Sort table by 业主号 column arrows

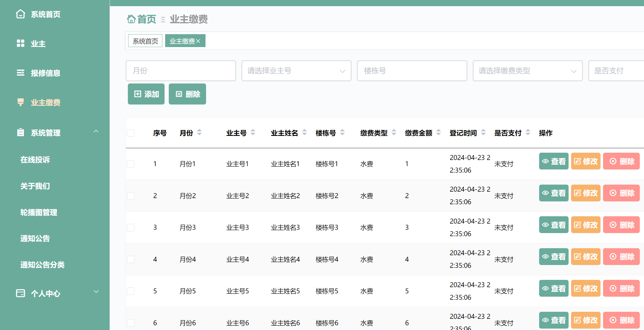tap(253, 132)
